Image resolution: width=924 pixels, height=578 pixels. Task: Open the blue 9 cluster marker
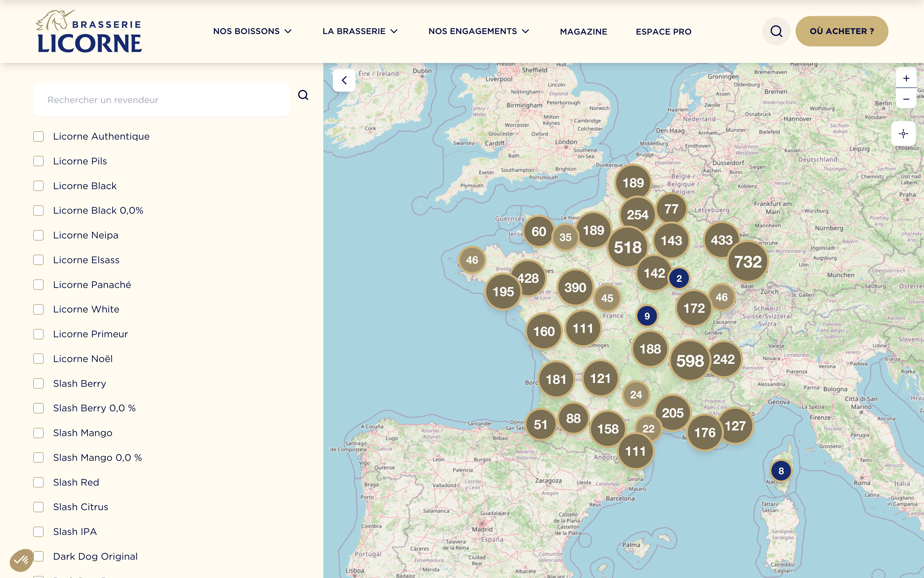point(647,316)
